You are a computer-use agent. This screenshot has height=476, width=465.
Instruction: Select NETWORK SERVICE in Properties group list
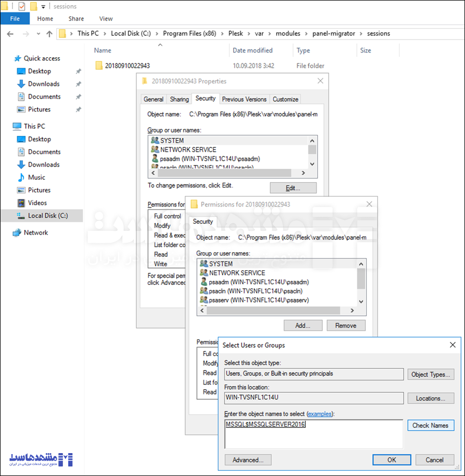click(188, 150)
